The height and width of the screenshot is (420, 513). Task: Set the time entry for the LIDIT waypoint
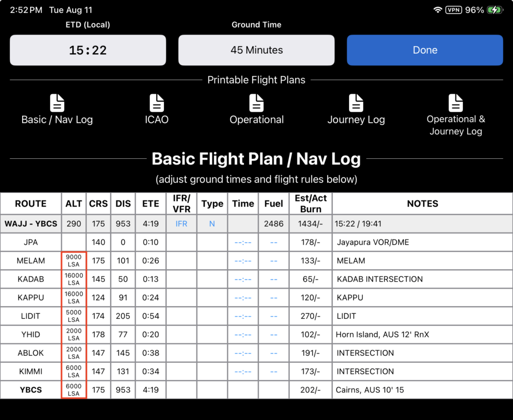(243, 316)
